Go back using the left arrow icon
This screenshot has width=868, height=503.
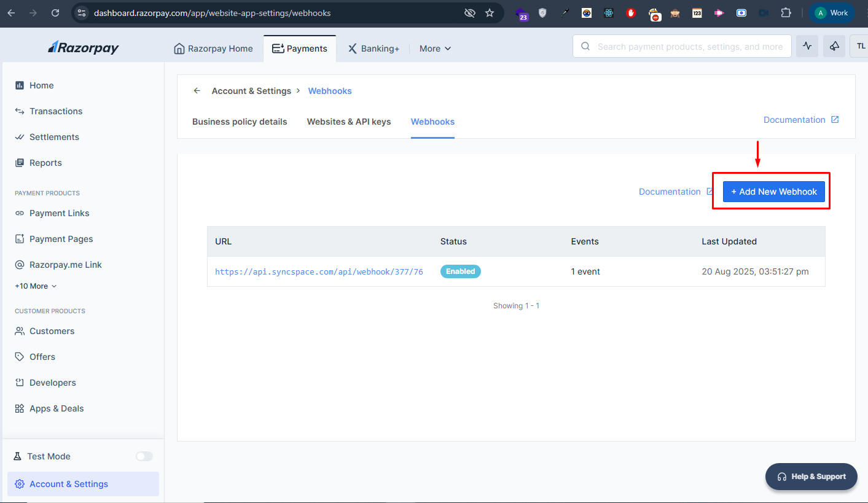(x=197, y=91)
